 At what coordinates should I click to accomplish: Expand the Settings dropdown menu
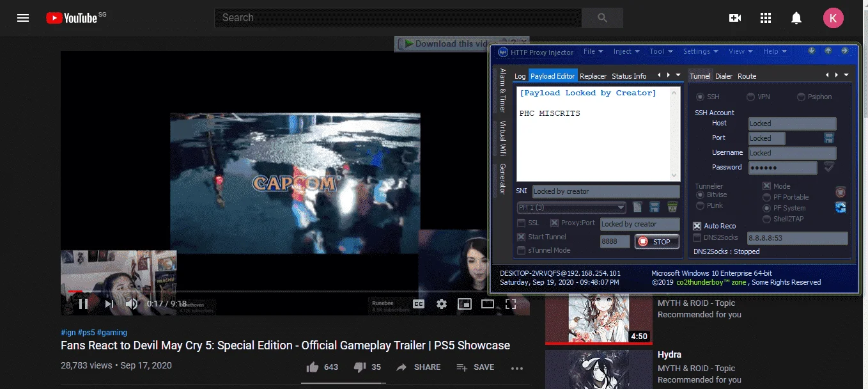[701, 52]
